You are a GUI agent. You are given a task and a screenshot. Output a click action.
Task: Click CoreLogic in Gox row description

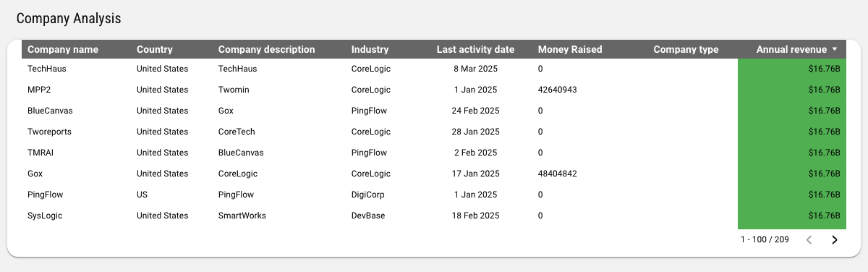[237, 174]
